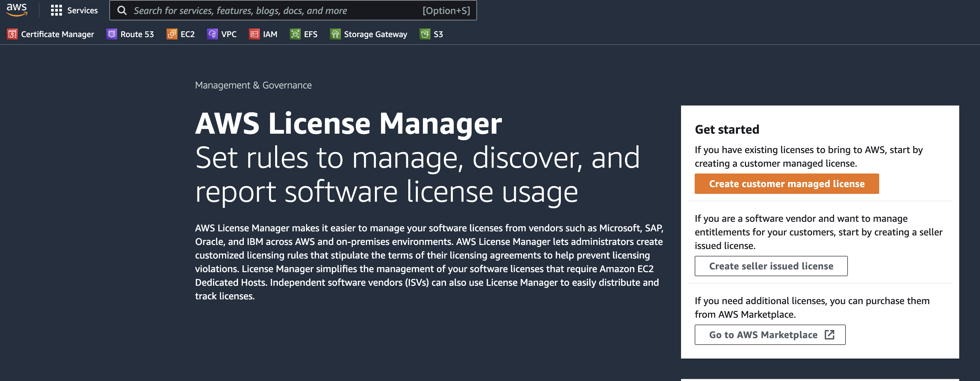Click the [Option+S] shortcut hint
Viewport: 980px width, 381px height.
coord(446,11)
